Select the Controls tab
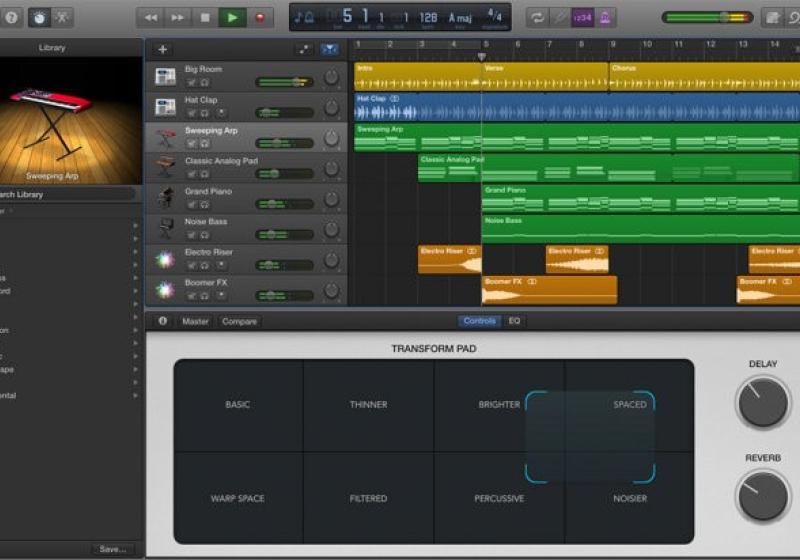Viewport: 800px width, 560px height. [480, 321]
